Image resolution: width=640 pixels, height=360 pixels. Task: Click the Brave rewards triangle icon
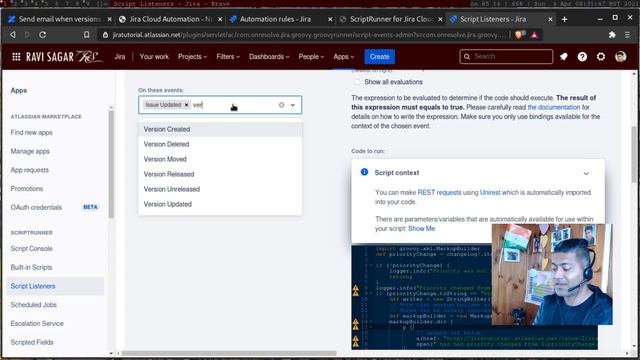click(x=534, y=35)
